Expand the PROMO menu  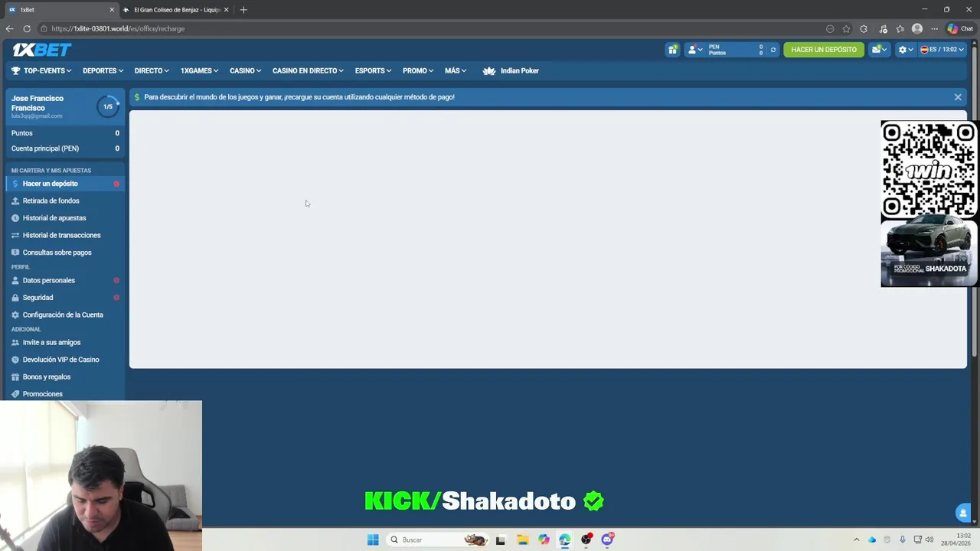[x=418, y=70]
